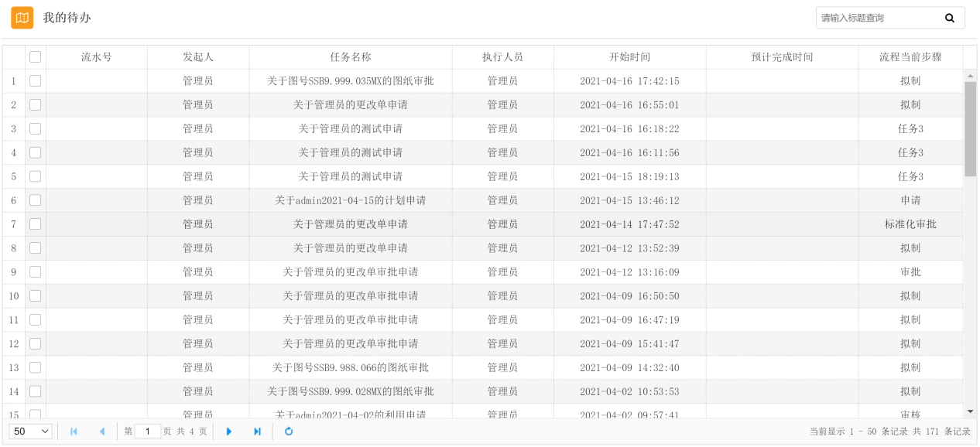Click the 审批 step cell in row 9
The width and height of the screenshot is (980, 447).
click(x=910, y=272)
